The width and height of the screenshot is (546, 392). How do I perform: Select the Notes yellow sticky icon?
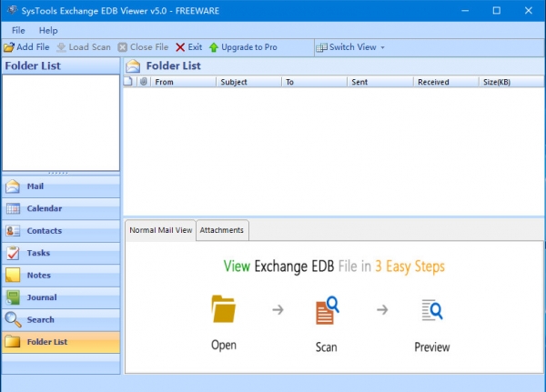13,275
